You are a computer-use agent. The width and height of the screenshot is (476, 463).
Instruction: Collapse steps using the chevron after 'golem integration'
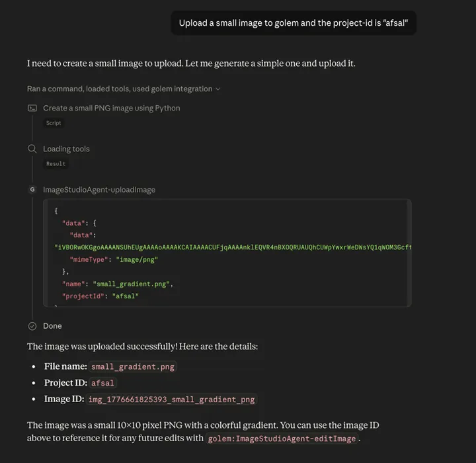[x=218, y=89]
